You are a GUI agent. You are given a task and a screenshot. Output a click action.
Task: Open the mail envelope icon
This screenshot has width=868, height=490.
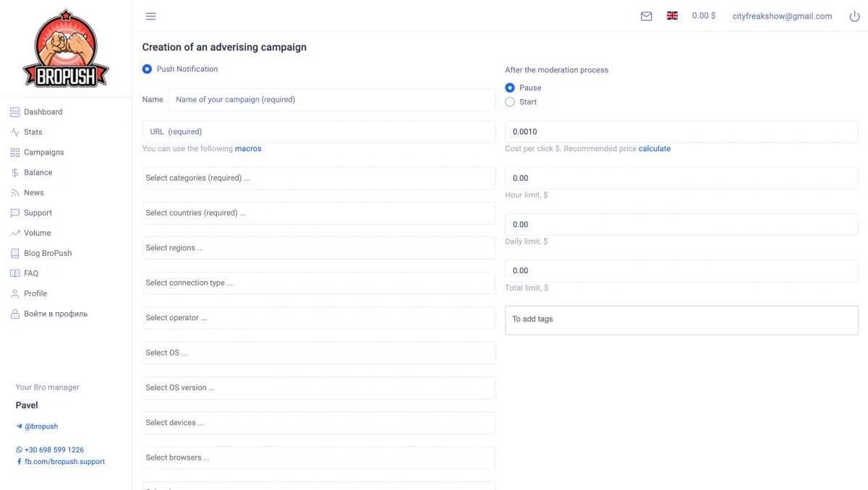(x=646, y=16)
